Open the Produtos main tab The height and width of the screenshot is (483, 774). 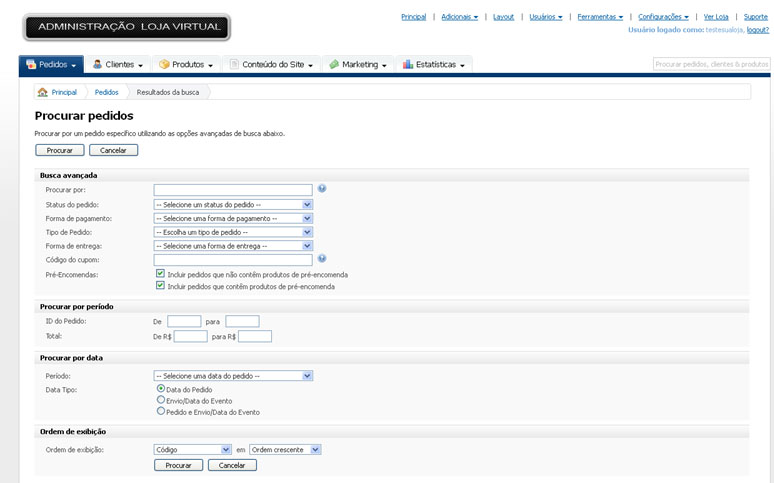186,64
